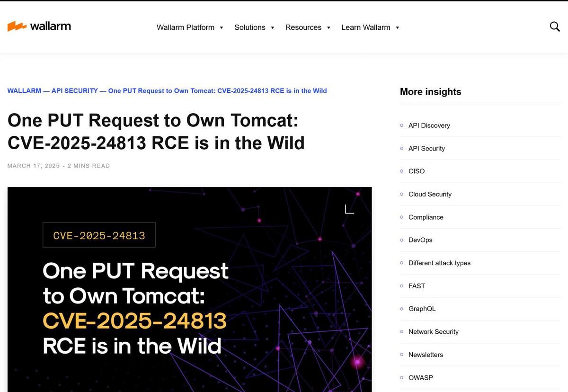The width and height of the screenshot is (568, 392).
Task: Open DevOps insights category
Action: (420, 240)
